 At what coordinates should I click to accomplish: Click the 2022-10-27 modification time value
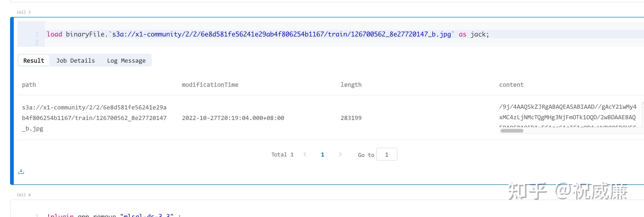tap(233, 118)
